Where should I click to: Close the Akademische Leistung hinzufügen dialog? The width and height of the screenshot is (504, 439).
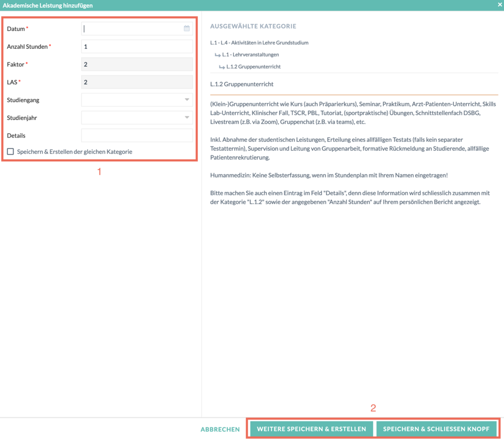coord(500,5)
